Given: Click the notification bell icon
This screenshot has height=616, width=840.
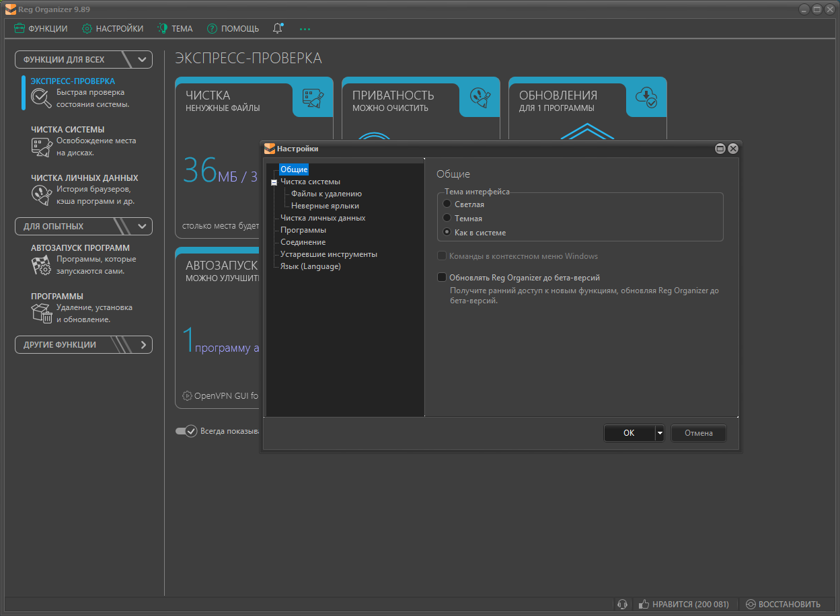Looking at the screenshot, I should tap(278, 28).
